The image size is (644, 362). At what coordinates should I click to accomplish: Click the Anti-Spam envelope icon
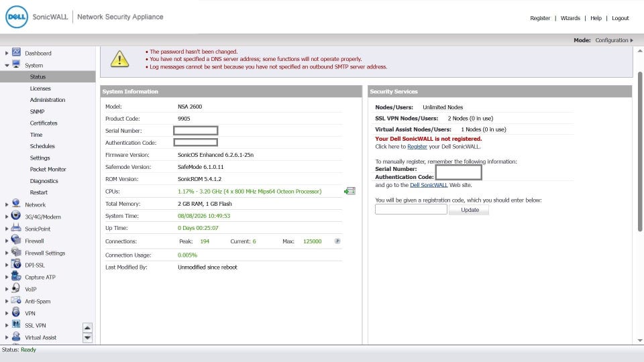(x=16, y=300)
